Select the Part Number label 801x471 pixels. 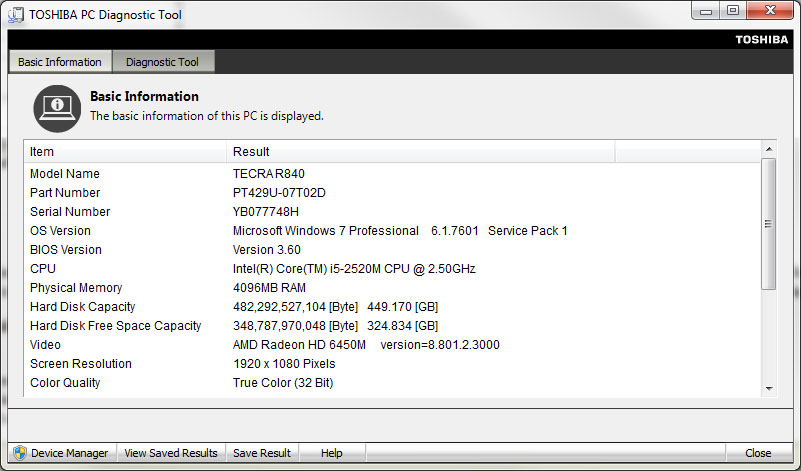tap(65, 193)
